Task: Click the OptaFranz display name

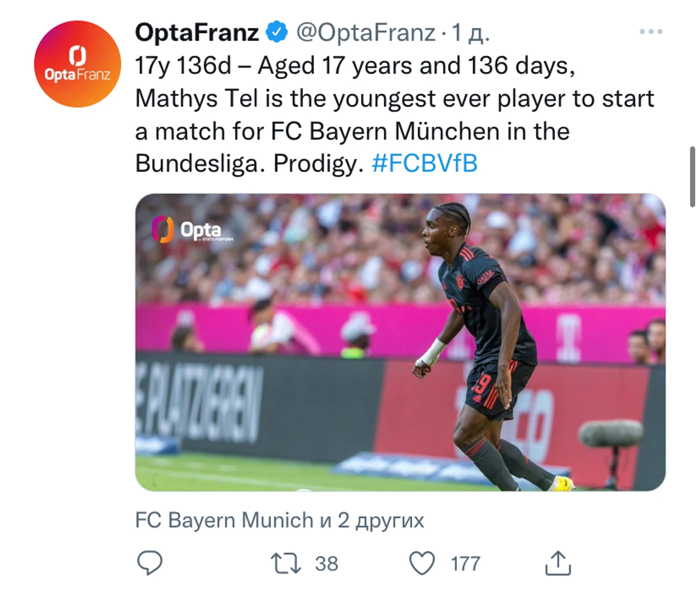Action: 197,33
